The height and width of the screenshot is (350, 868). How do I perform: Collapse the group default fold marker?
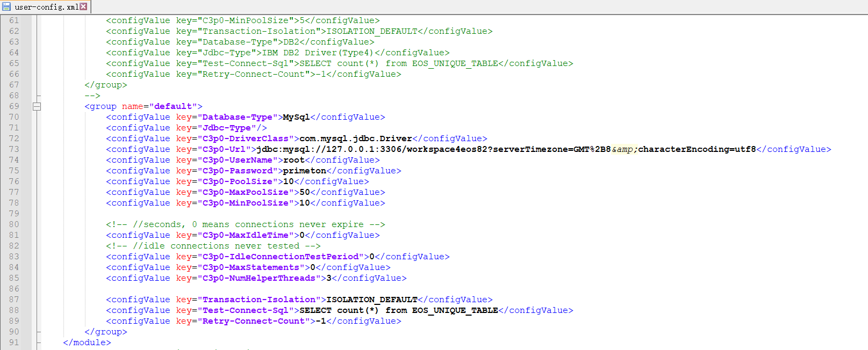[37, 106]
